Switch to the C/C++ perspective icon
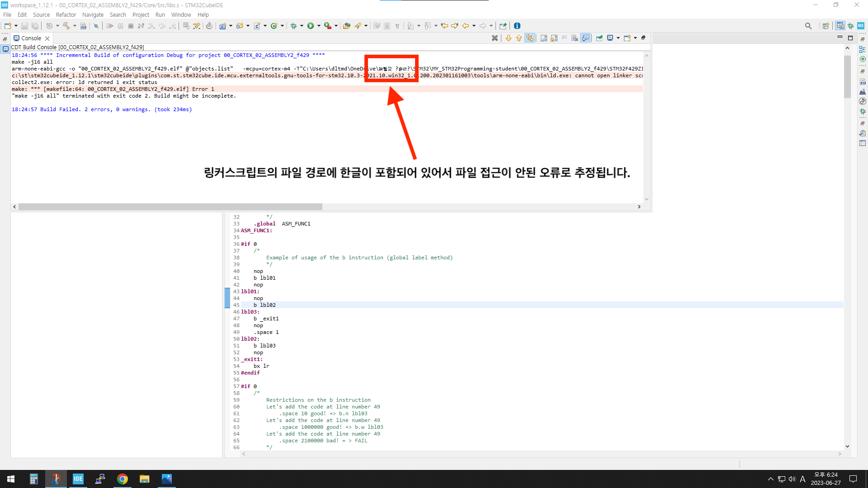 (x=840, y=26)
